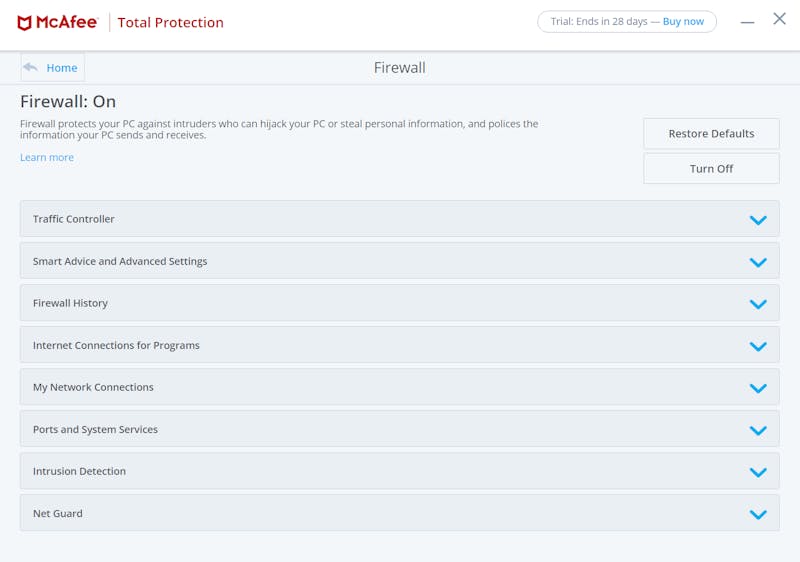Expand Ports and System Services chevron
The image size is (800, 562).
tap(758, 430)
